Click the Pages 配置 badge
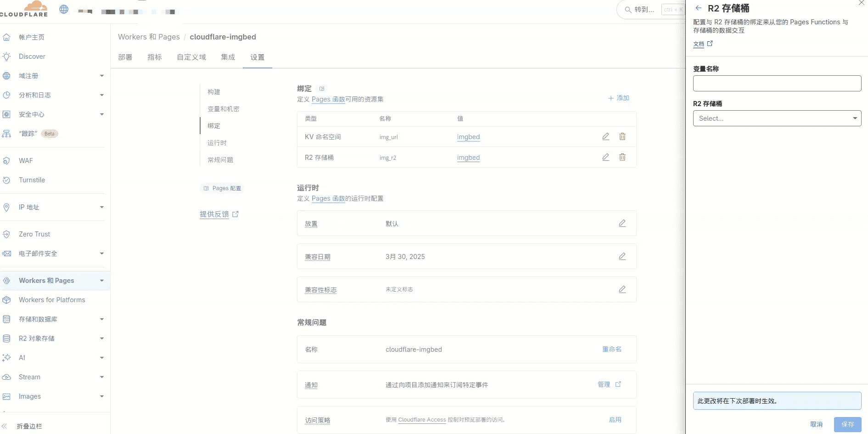 pyautogui.click(x=222, y=188)
